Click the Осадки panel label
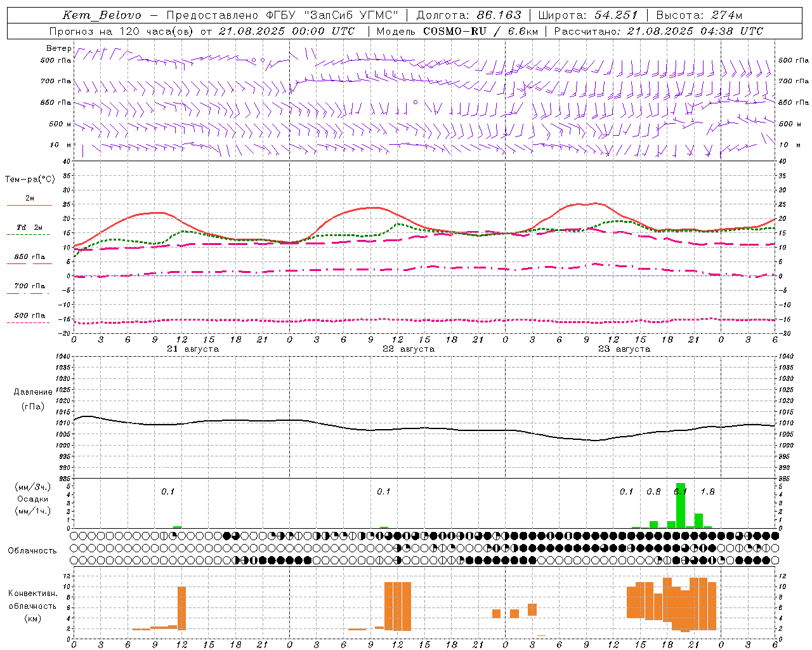Image resolution: width=812 pixels, height=650 pixels. (x=33, y=499)
